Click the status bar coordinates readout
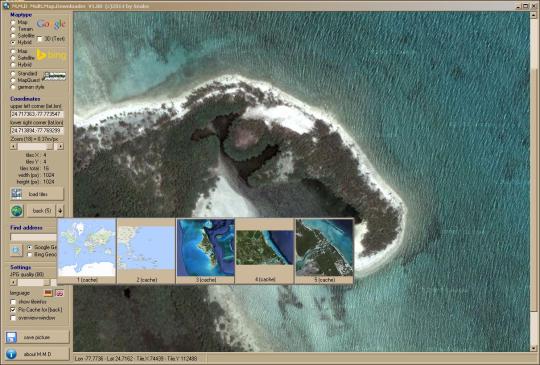 tap(136, 358)
